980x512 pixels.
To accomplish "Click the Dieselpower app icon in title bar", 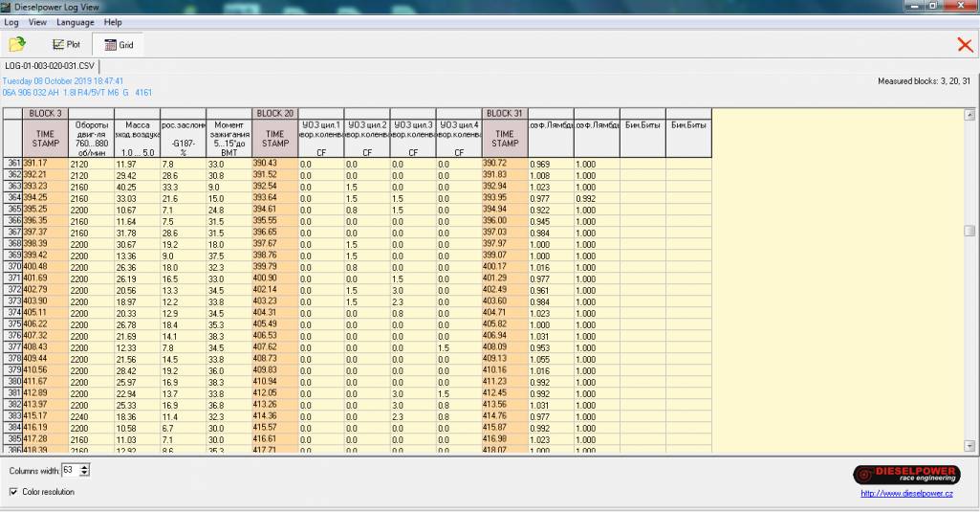I will [8, 7].
